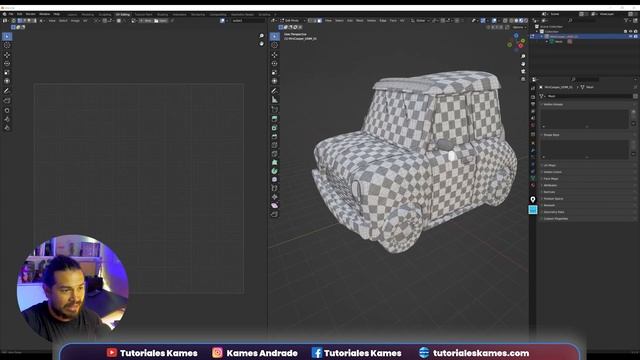Select the Cursor tool in 3D viewport toolbar
This screenshot has width=640, height=360.
[x=275, y=45]
